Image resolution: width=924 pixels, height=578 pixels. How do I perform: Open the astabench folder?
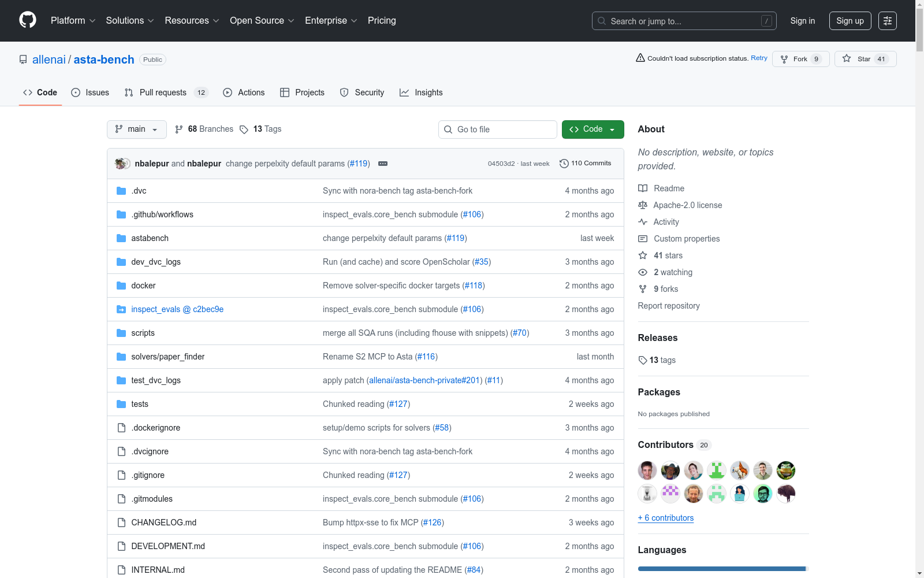(150, 238)
